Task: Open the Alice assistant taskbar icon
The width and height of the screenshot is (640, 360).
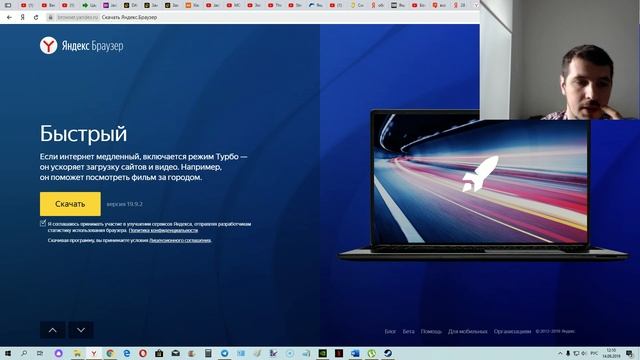Action: pos(58,353)
